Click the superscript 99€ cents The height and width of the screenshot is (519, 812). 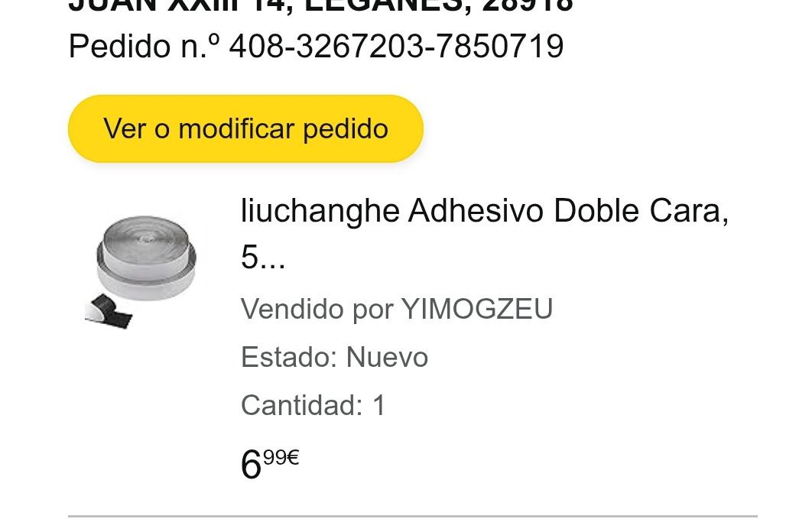point(281,457)
